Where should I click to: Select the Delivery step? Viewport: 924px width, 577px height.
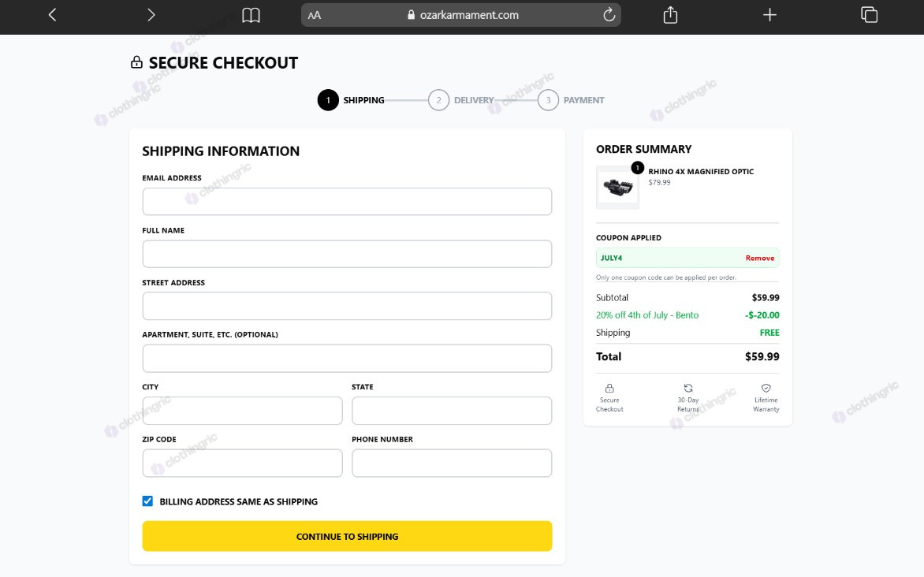[461, 100]
